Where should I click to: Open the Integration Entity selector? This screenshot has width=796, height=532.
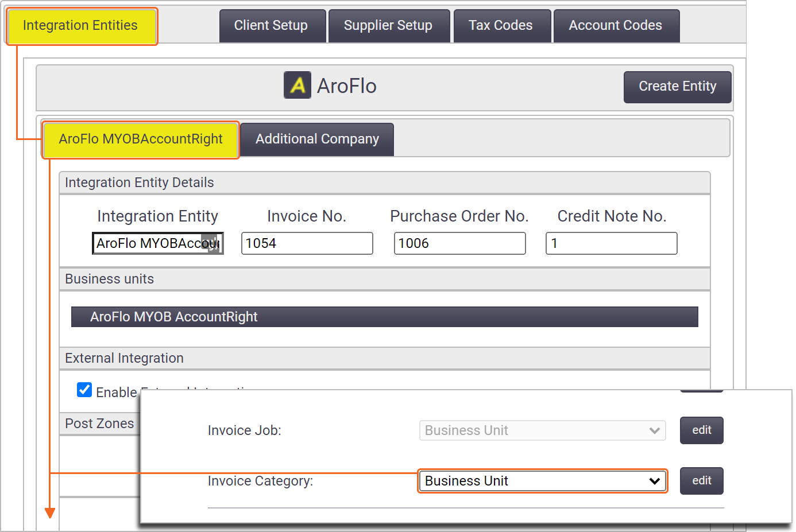pyautogui.click(x=158, y=243)
